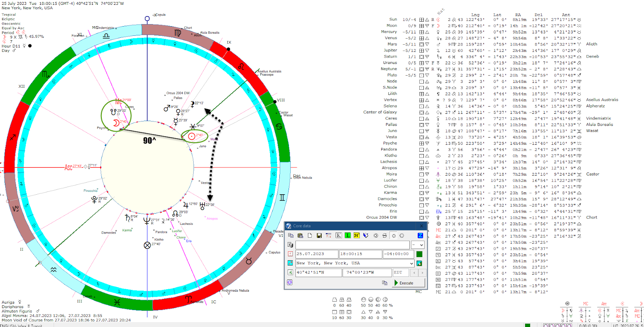The height and width of the screenshot is (327, 644).
Task: Click the Vindemiatrix star name in table
Action: (599, 118)
